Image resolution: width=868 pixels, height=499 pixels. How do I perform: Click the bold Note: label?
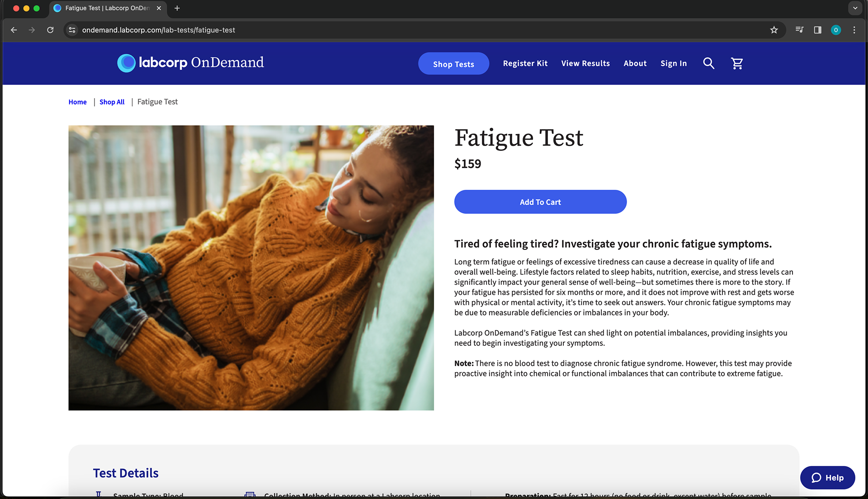click(x=464, y=363)
